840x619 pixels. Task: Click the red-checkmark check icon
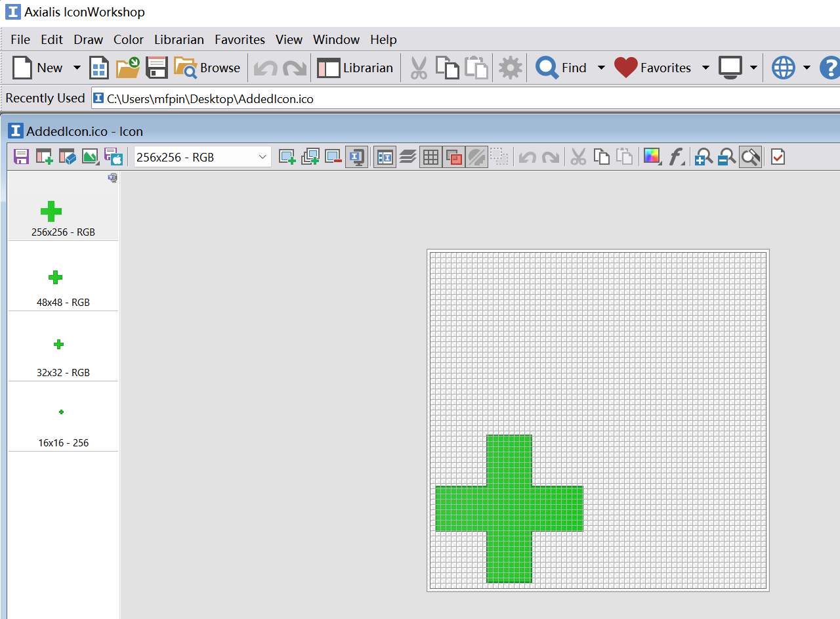pos(778,157)
